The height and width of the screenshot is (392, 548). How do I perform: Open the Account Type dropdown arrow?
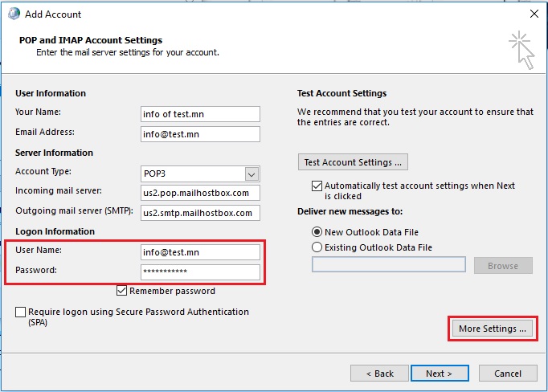[x=252, y=174]
